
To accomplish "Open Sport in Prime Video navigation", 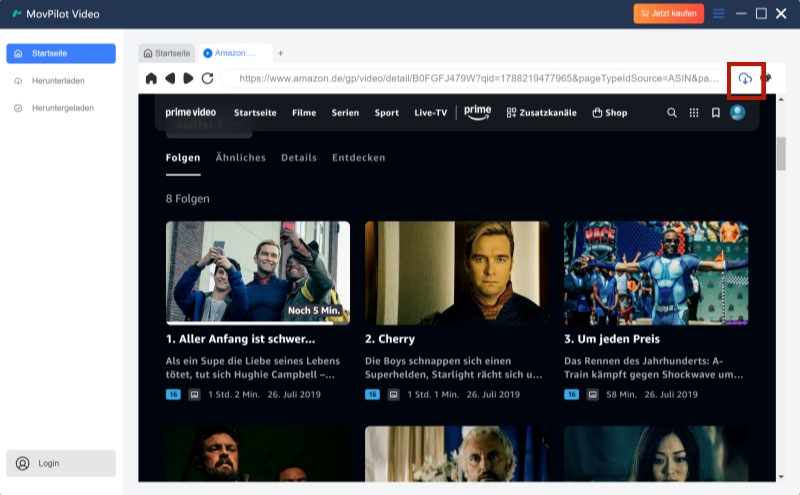I will tap(387, 113).
